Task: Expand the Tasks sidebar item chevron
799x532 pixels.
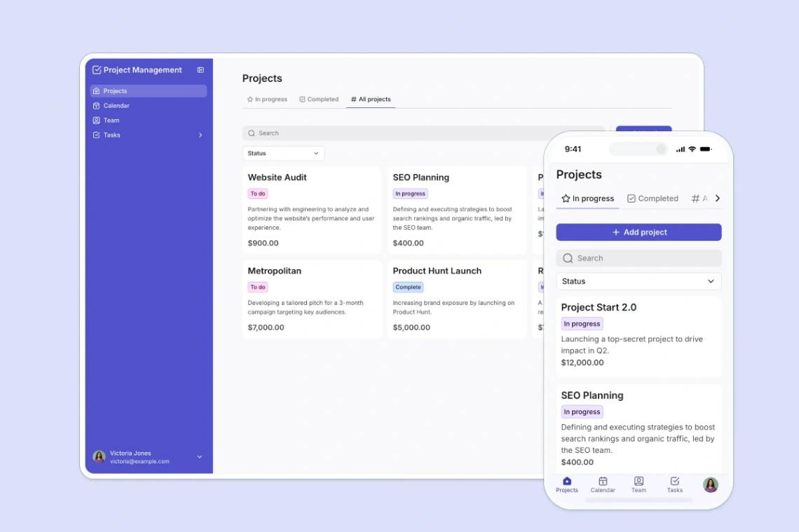Action: coord(200,135)
